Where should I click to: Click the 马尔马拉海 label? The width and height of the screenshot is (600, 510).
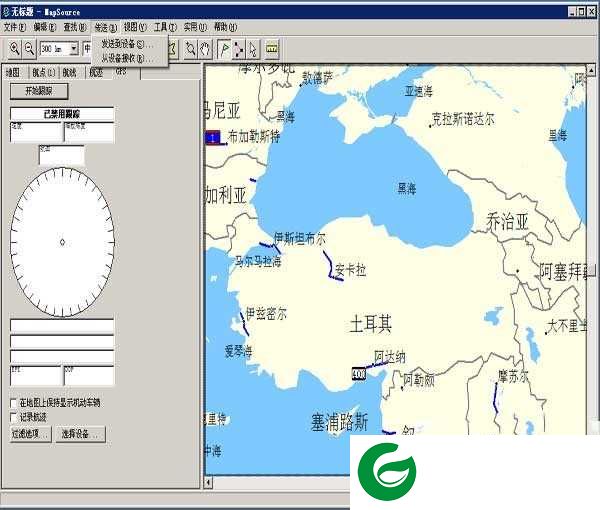click(x=258, y=261)
